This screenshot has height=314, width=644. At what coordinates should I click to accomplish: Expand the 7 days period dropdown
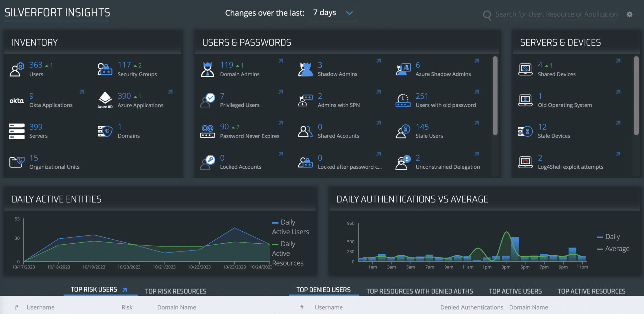(332, 13)
